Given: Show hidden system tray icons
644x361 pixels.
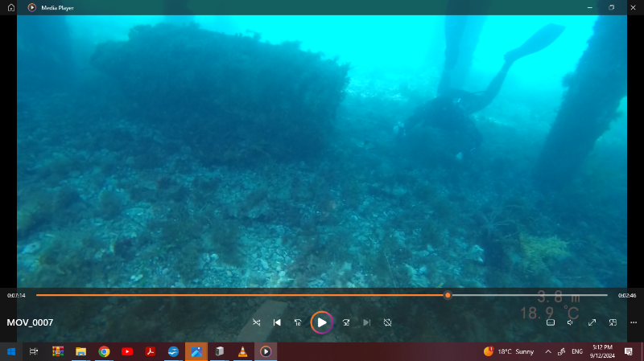Looking at the screenshot, I should click(548, 351).
